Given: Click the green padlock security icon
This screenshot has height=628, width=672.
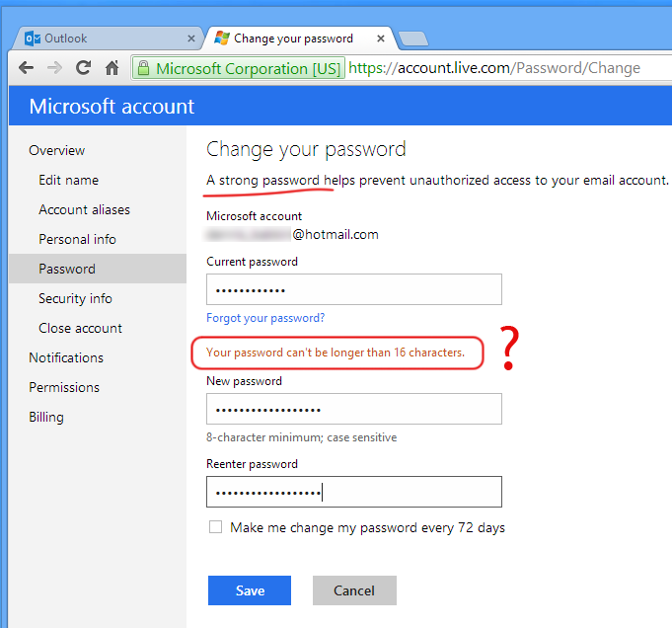Looking at the screenshot, I should coord(143,68).
